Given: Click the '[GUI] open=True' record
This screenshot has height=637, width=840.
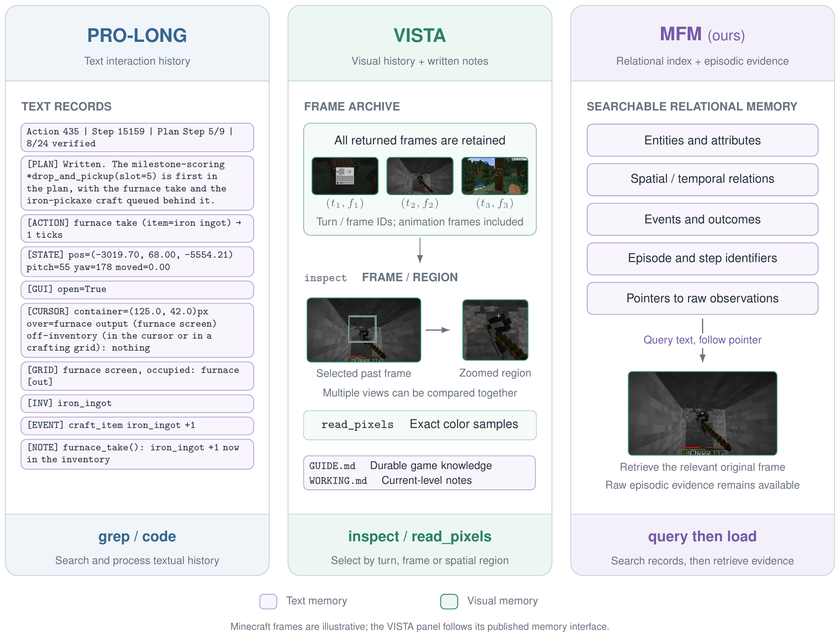Looking at the screenshot, I should 137,290.
